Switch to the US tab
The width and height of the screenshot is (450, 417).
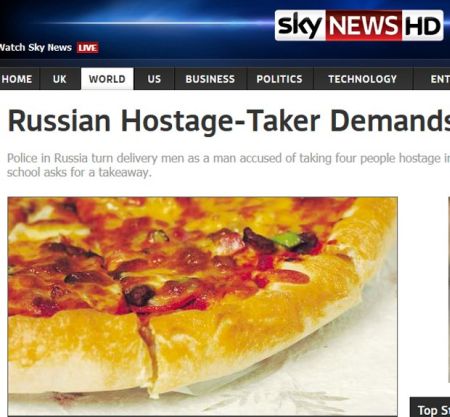click(x=154, y=79)
